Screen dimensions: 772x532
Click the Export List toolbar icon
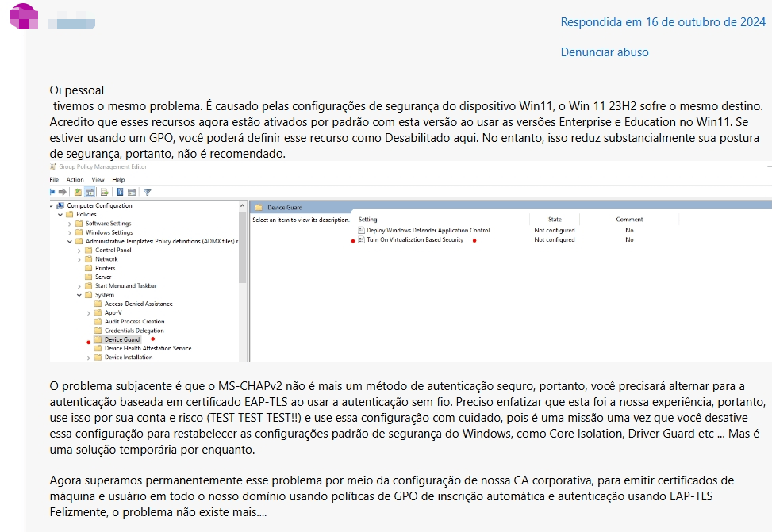[105, 192]
